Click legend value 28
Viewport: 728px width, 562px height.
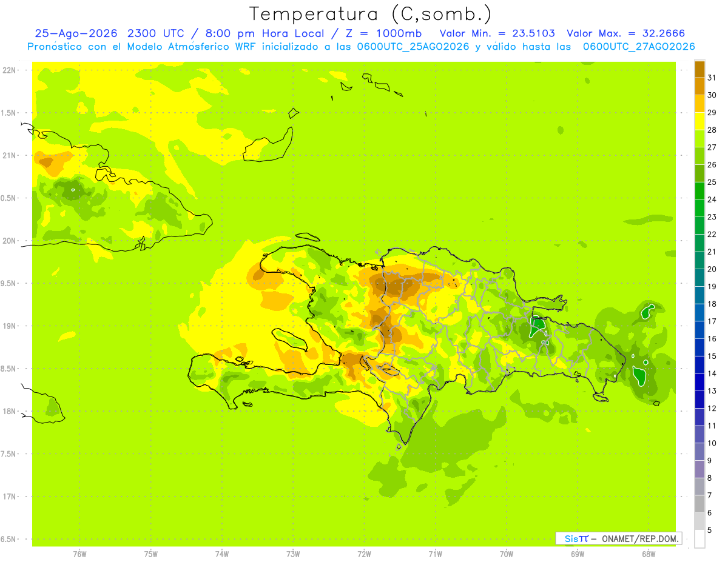tap(712, 130)
